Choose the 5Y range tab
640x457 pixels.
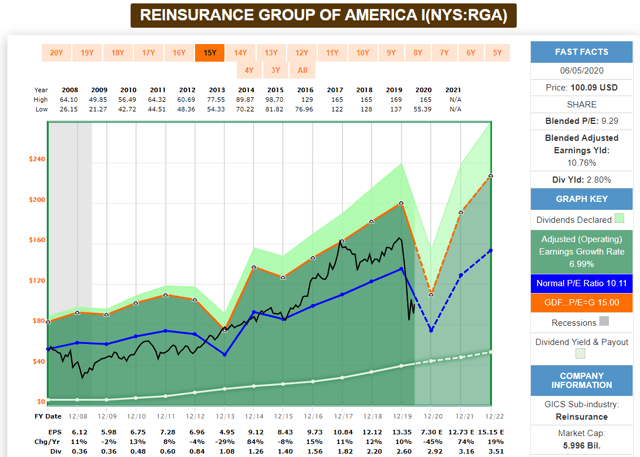point(497,53)
